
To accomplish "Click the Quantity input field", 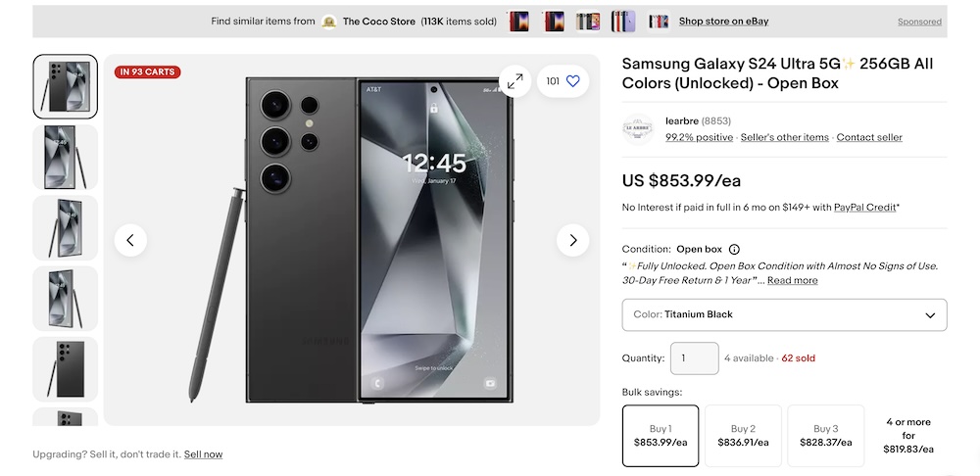I will coord(694,358).
